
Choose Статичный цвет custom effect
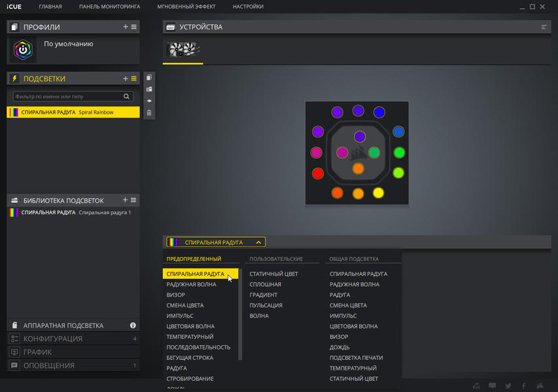pos(273,274)
